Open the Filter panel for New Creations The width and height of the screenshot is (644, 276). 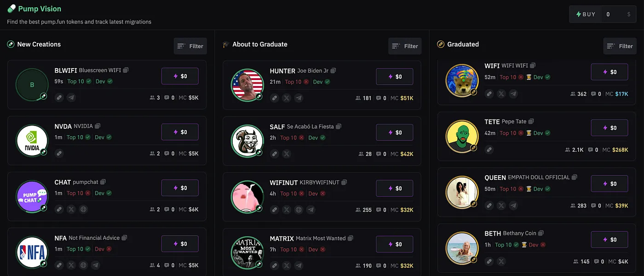tap(190, 46)
